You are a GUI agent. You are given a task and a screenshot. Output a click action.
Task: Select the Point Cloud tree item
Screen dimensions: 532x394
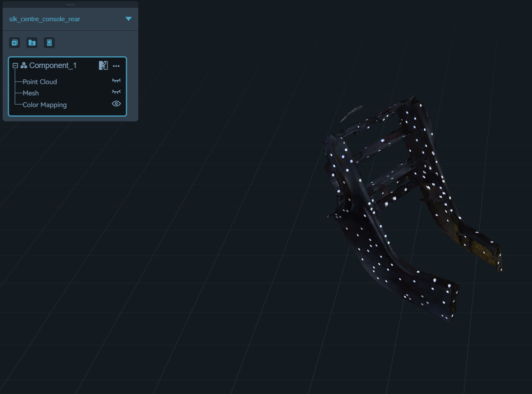40,82
